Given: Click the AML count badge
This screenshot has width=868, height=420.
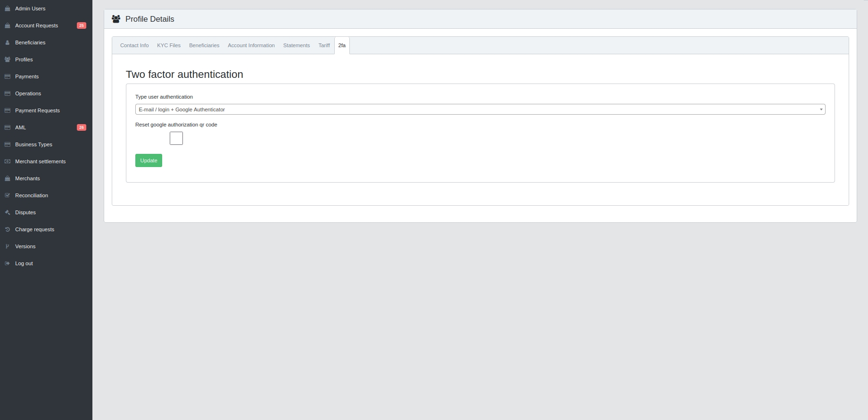Looking at the screenshot, I should pos(82,127).
